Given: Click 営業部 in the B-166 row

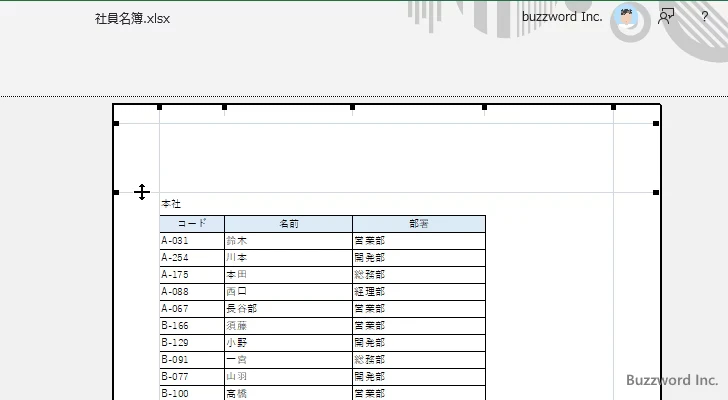Looking at the screenshot, I should point(370,326).
